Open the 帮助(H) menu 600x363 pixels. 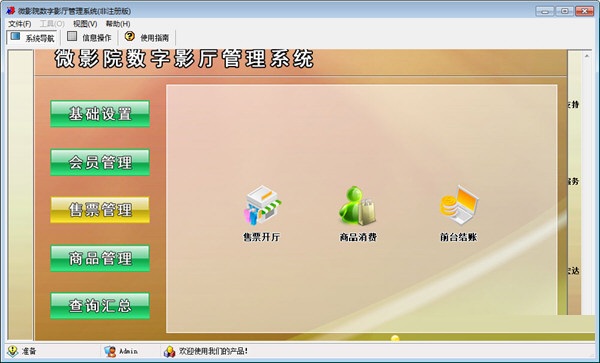coord(118,24)
